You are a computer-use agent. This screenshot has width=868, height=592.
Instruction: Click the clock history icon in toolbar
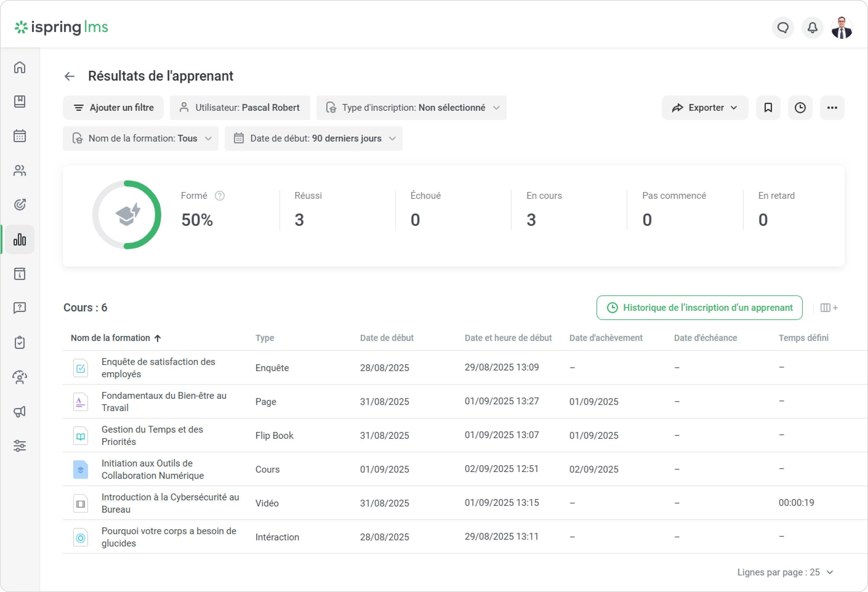click(800, 108)
